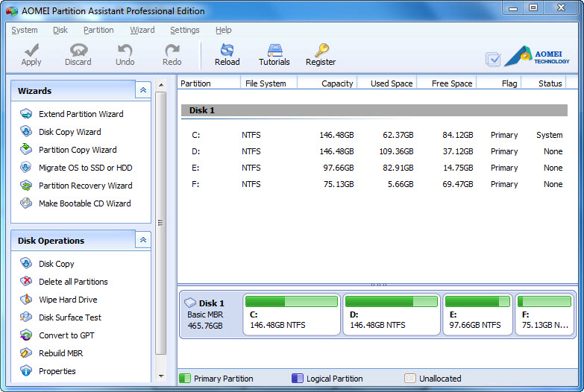Sort by the Free Space column header

pos(447,83)
